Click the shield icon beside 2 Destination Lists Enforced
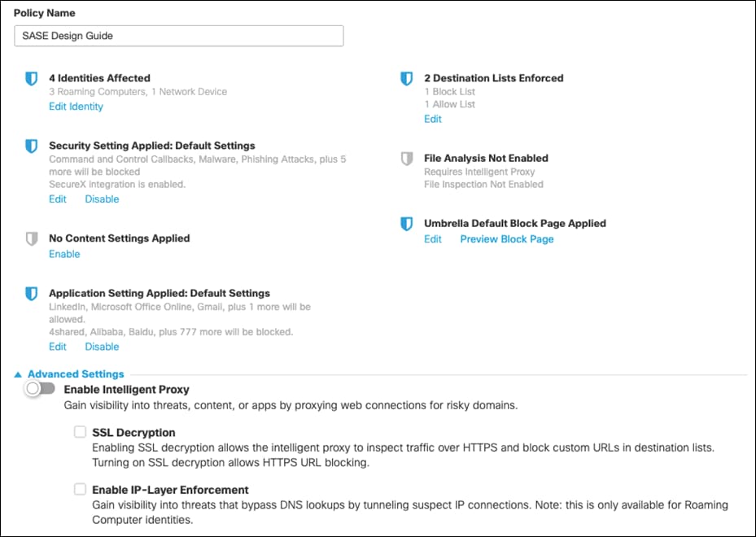This screenshot has height=537, width=756. point(406,79)
